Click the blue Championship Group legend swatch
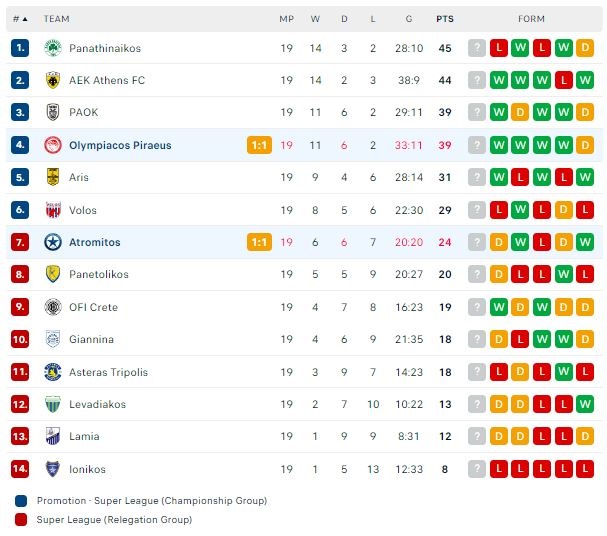 tap(22, 501)
